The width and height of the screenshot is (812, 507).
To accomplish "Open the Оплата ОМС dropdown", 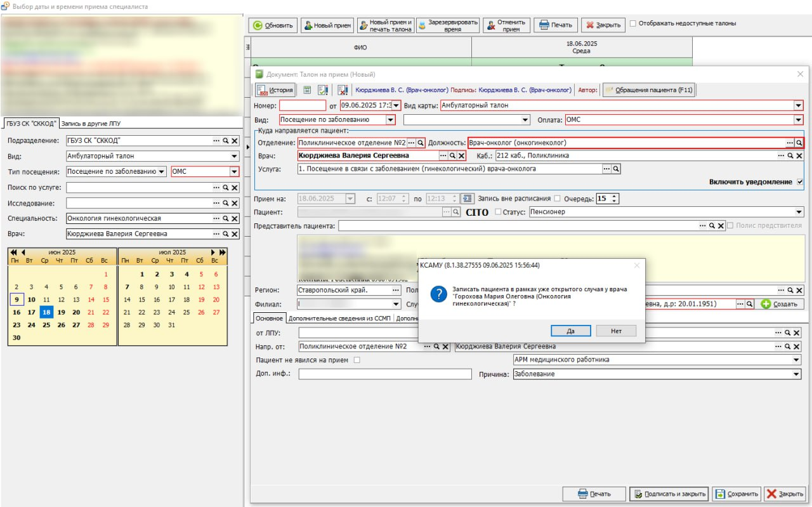I will click(798, 119).
